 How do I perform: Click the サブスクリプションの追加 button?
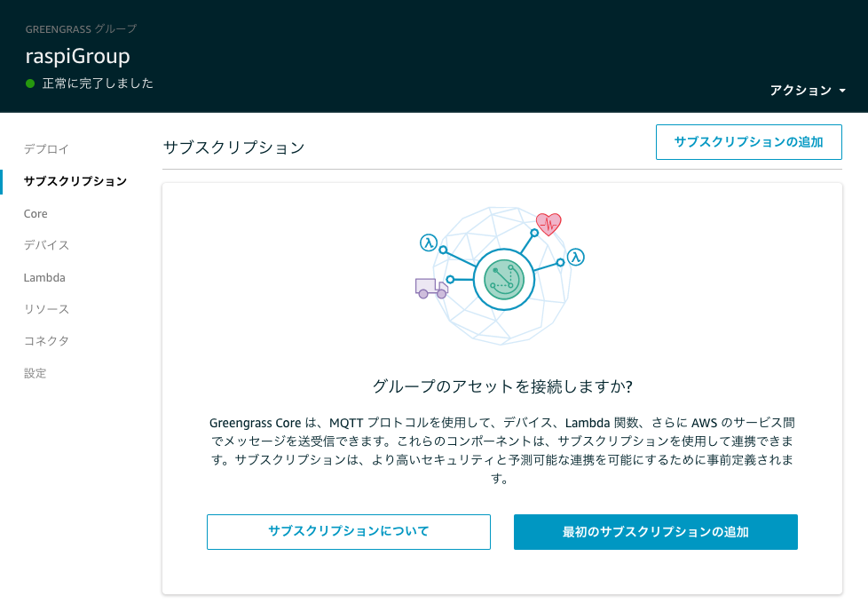748,142
